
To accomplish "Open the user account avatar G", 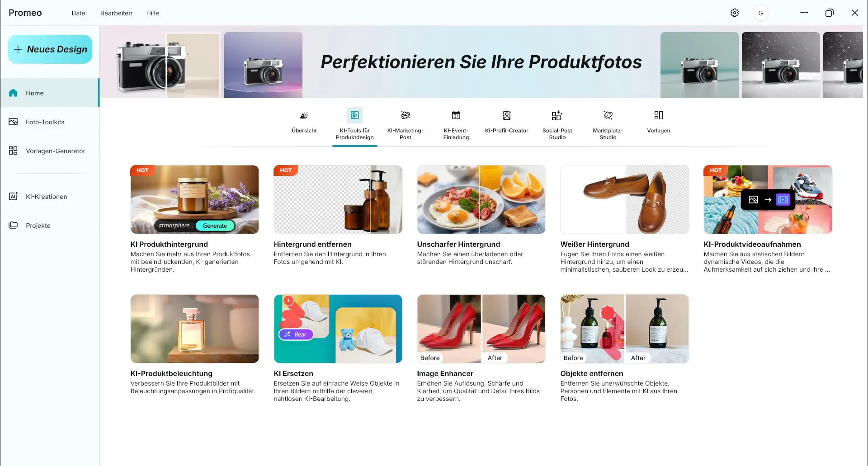I will point(760,13).
